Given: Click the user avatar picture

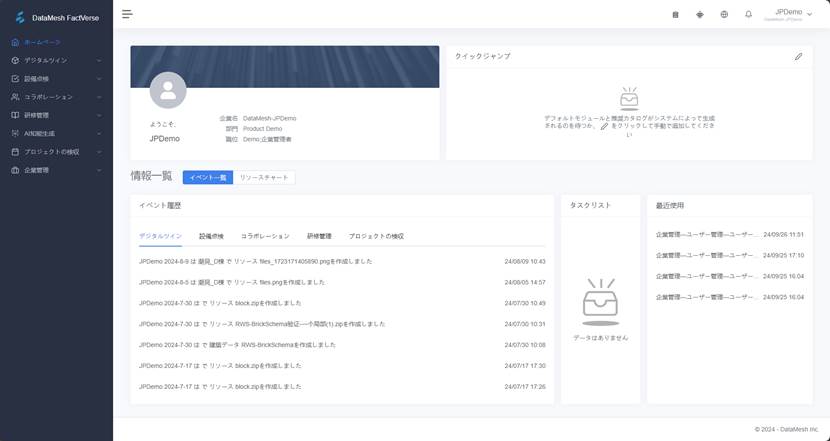Looking at the screenshot, I should tap(168, 90).
